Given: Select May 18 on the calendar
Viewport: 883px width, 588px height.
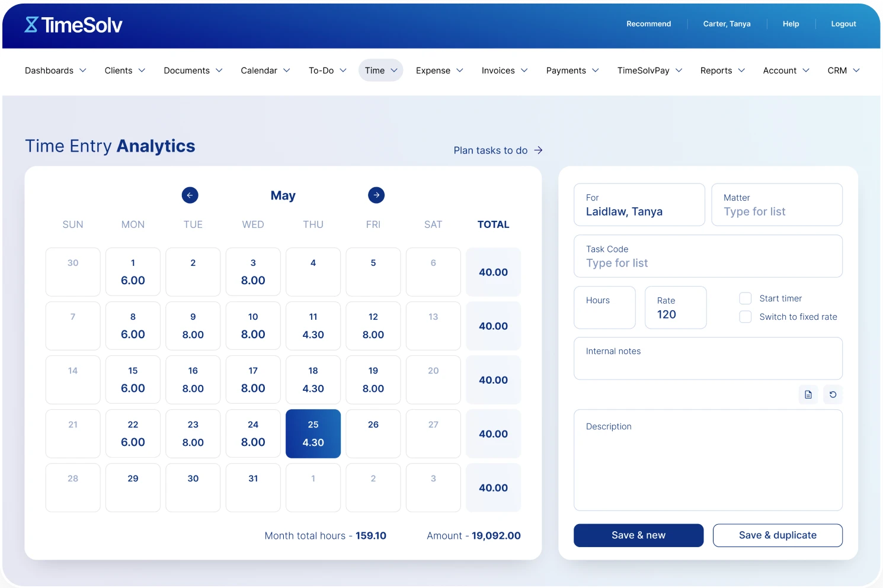Looking at the screenshot, I should tap(313, 380).
